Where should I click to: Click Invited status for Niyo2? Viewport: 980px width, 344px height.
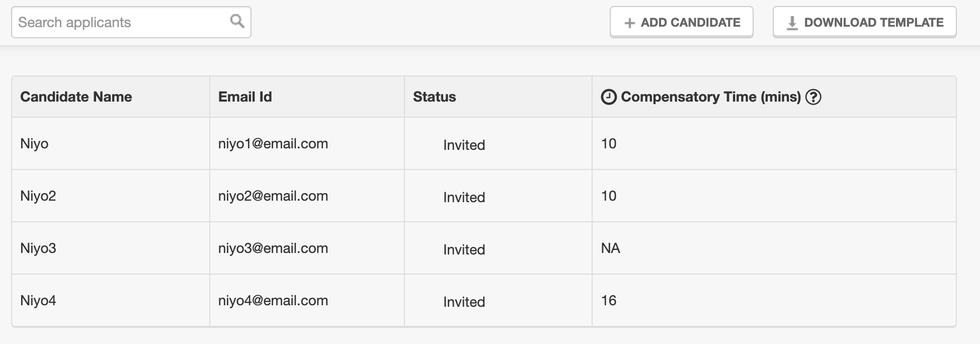[464, 198]
